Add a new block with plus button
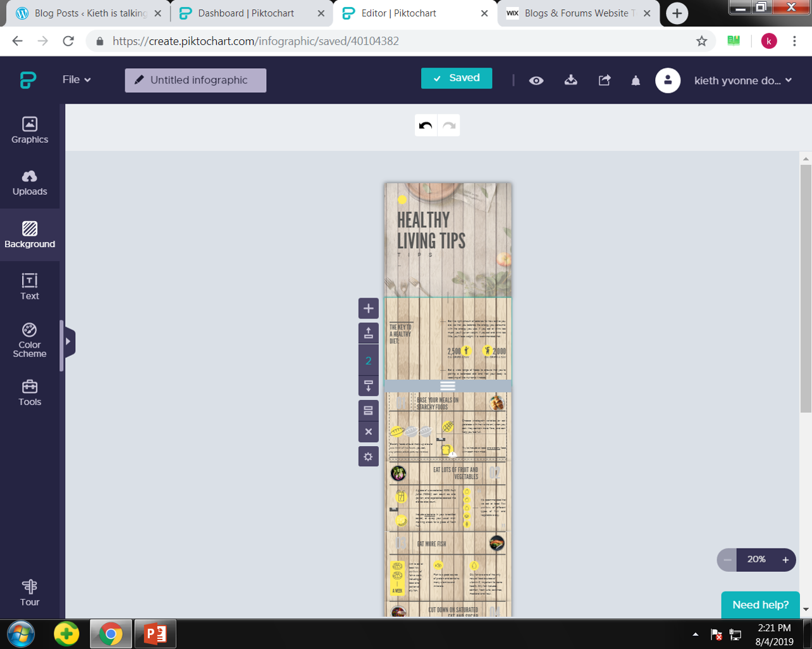The height and width of the screenshot is (649, 812). tap(368, 308)
